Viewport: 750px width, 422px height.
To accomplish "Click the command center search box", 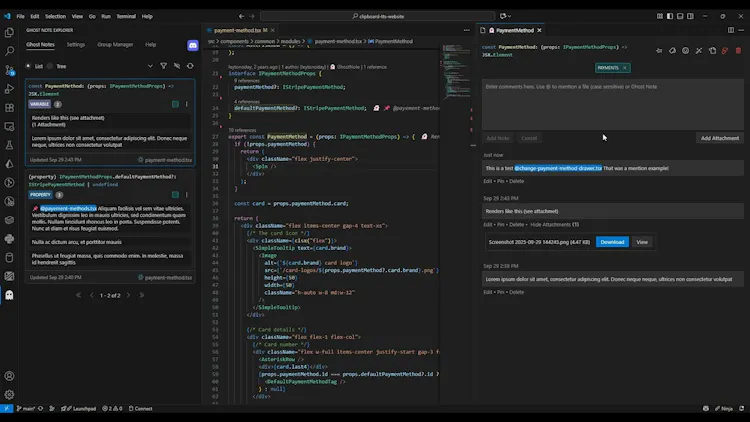I will pos(378,16).
